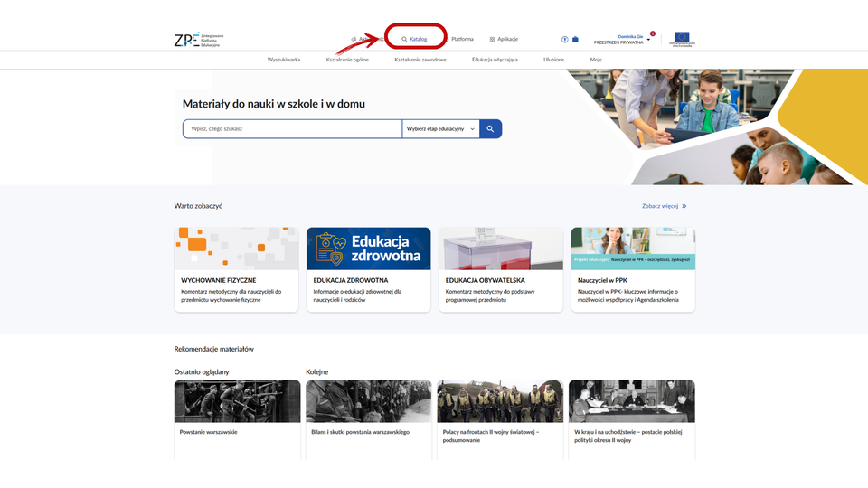Click the briefcase icon in header
This screenshot has height=488, width=868.
575,40
